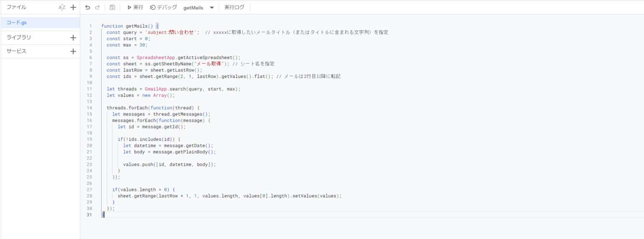The width and height of the screenshot is (644, 239).
Task: Sort files alphabetically with the AZ icon
Action: click(62, 8)
